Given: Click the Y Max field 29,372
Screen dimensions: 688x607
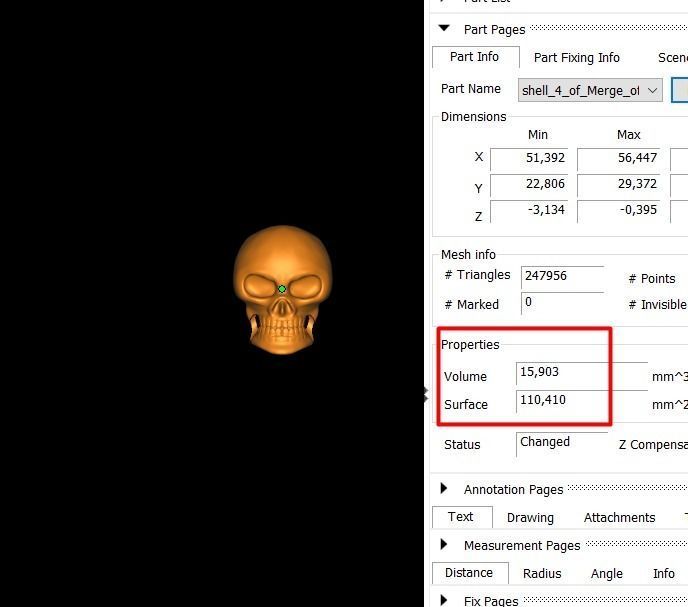Looking at the screenshot, I should click(619, 184).
